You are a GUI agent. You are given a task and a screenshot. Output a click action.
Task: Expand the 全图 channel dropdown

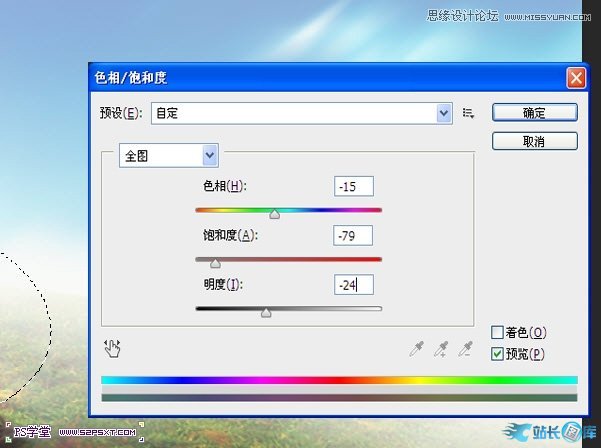click(209, 155)
